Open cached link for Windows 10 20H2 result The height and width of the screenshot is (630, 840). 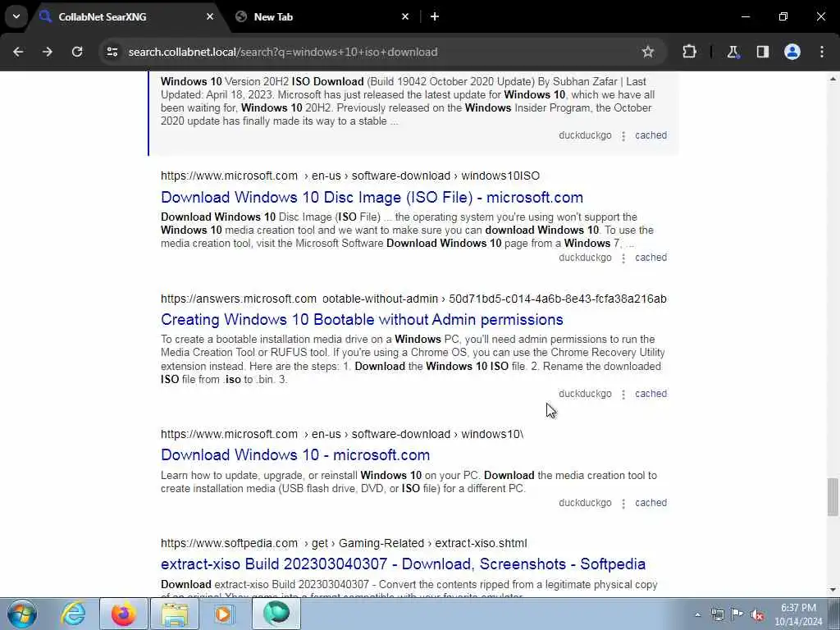click(651, 135)
